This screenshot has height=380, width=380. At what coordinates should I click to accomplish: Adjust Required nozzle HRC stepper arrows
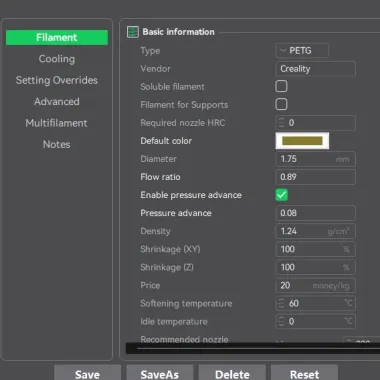click(281, 123)
